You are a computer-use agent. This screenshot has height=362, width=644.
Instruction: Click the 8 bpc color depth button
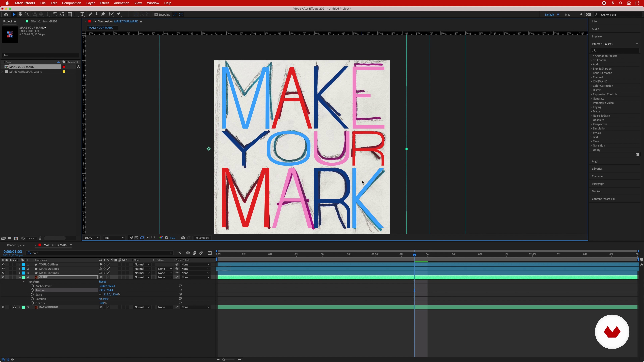(x=31, y=238)
